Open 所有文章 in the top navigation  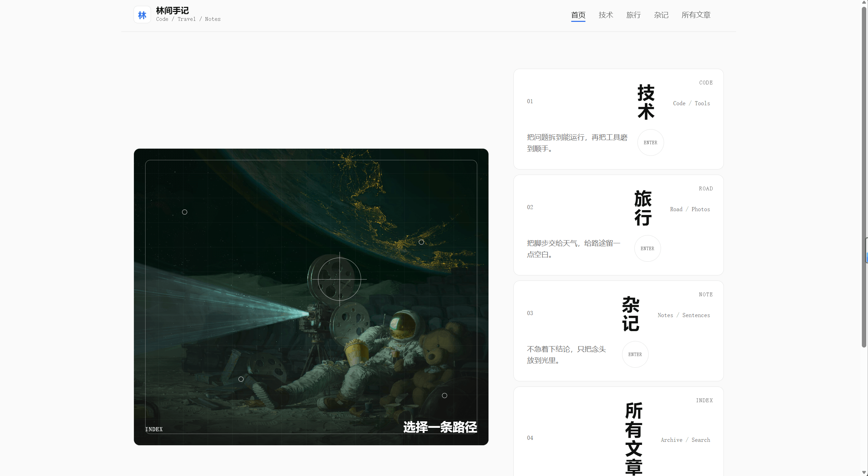click(696, 15)
